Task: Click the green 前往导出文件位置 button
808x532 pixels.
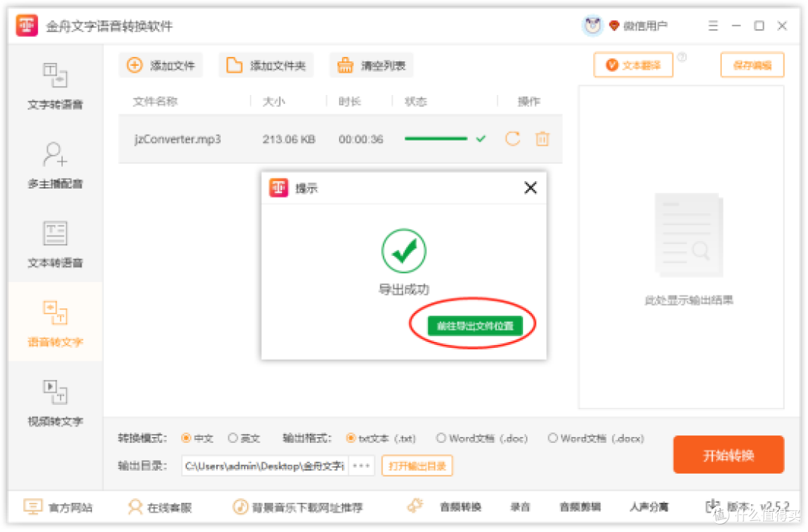Action: [474, 325]
